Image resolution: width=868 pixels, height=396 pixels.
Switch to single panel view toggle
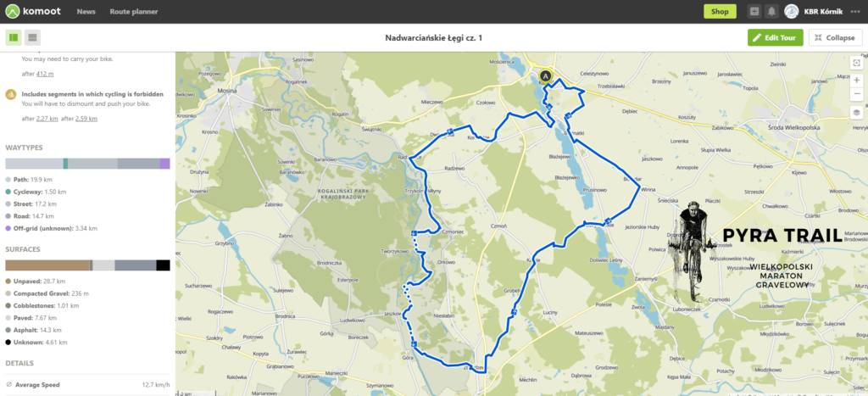33,37
